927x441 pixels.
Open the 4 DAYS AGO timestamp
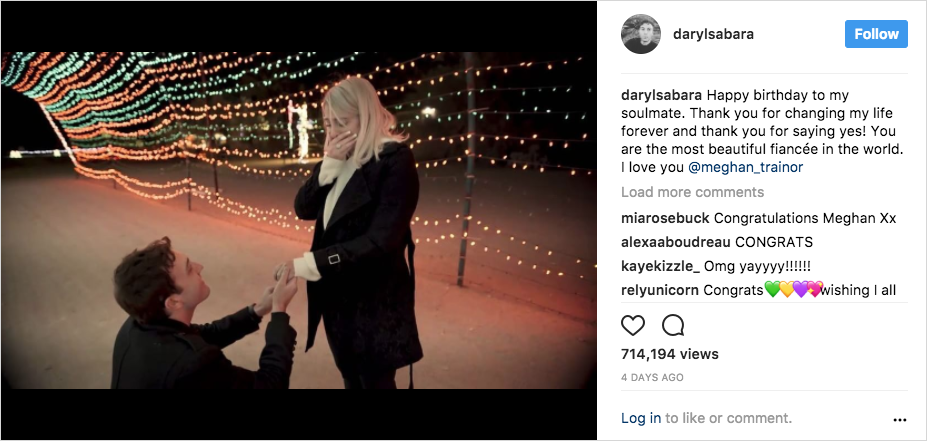652,377
